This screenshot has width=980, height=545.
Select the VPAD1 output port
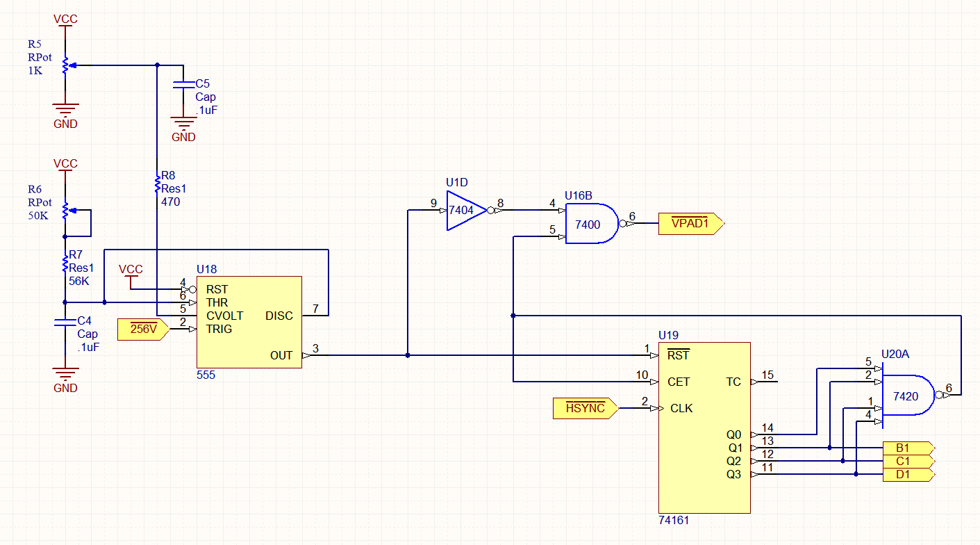coord(692,223)
